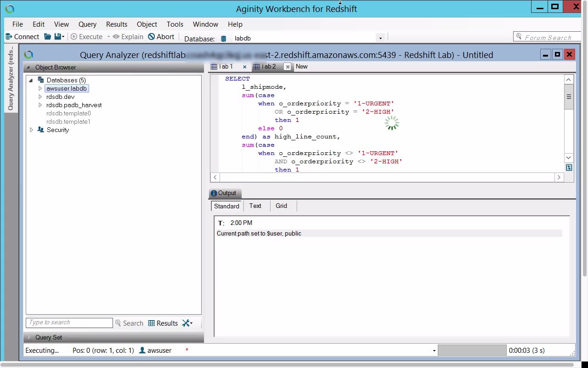The width and height of the screenshot is (588, 368).
Task: Save query using the floppy disk icon
Action: click(58, 37)
